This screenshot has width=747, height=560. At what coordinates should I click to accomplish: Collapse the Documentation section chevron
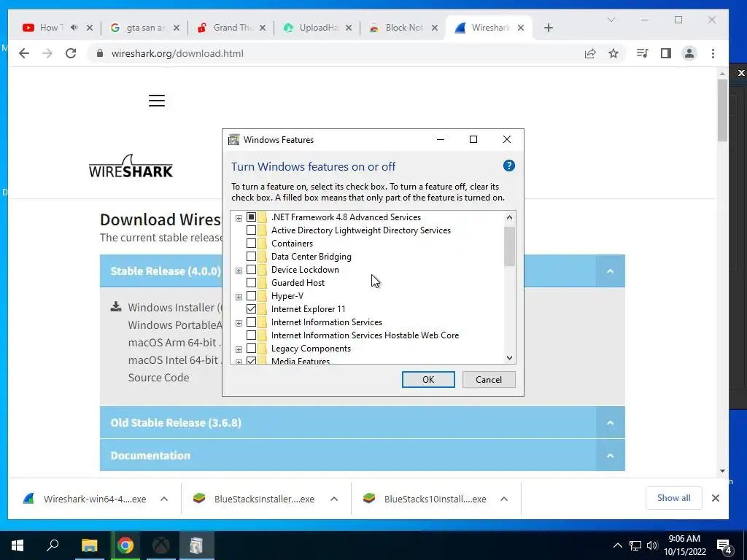[610, 456]
